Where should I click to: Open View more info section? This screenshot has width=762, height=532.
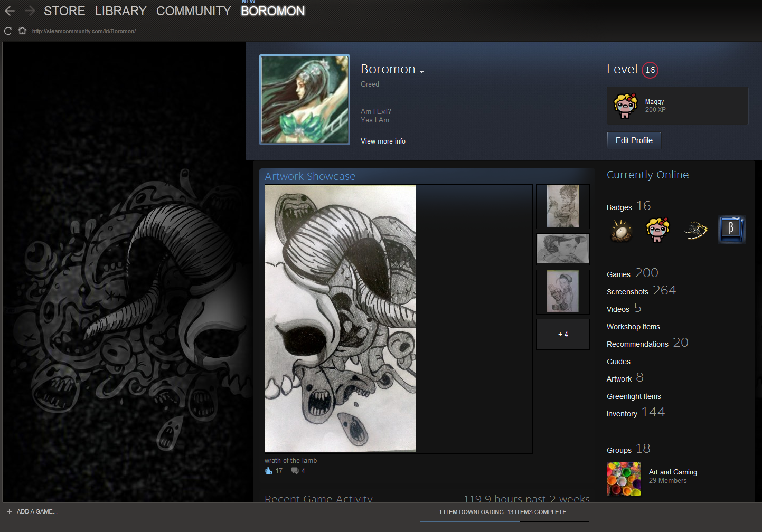tap(383, 141)
